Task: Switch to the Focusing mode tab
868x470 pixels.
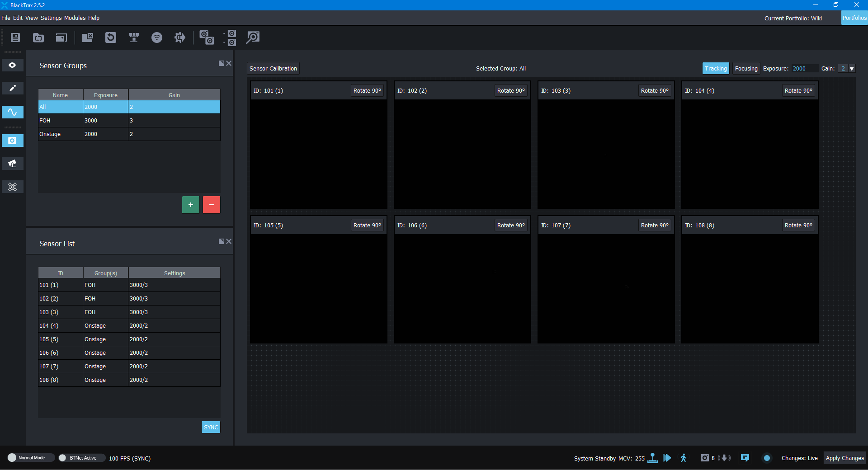Action: [746, 69]
